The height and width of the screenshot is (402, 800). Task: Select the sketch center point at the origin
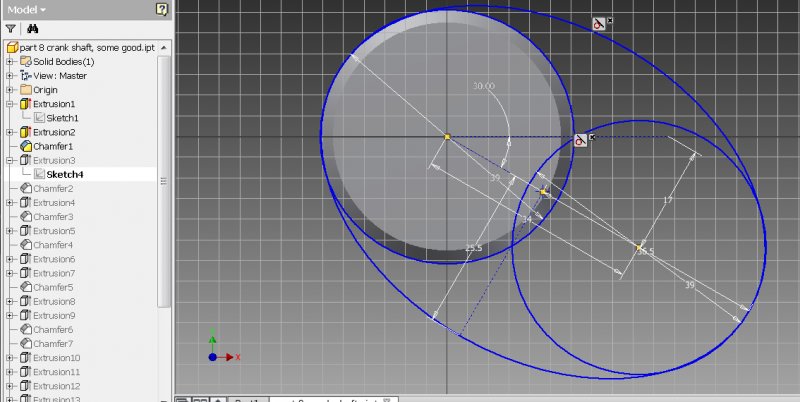pyautogui.click(x=447, y=137)
